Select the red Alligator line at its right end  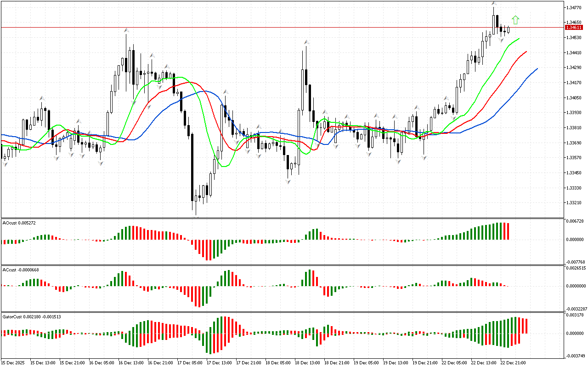526,52
